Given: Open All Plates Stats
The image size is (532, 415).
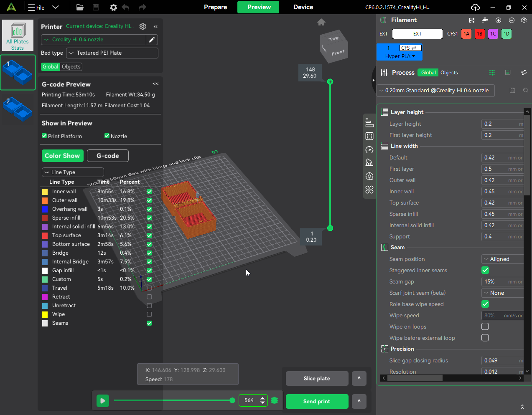Looking at the screenshot, I should 18,36.
